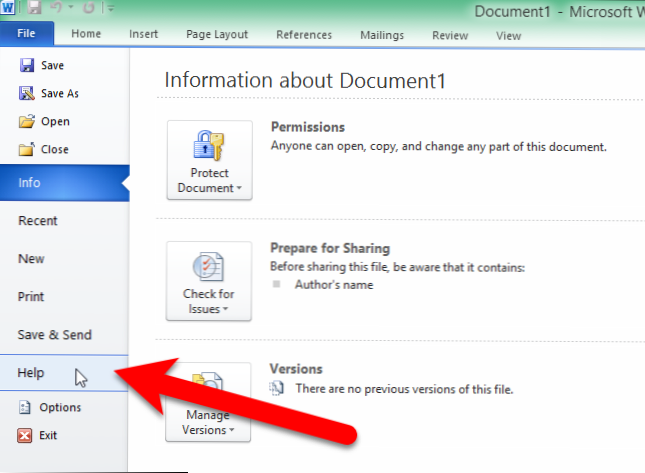This screenshot has width=645, height=473.
Task: Click the small versions icon beside no previous versions
Action: point(276,388)
